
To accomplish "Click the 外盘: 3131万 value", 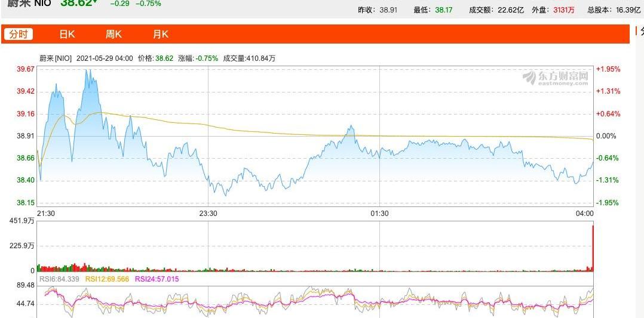I will [x=553, y=10].
